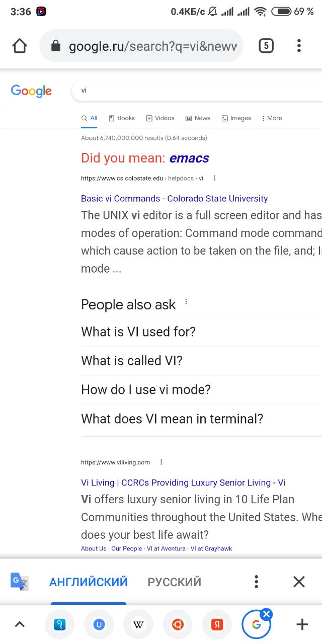This screenshot has width=322, height=644.
Task: Open the People also ask options dots
Action: coord(186,302)
